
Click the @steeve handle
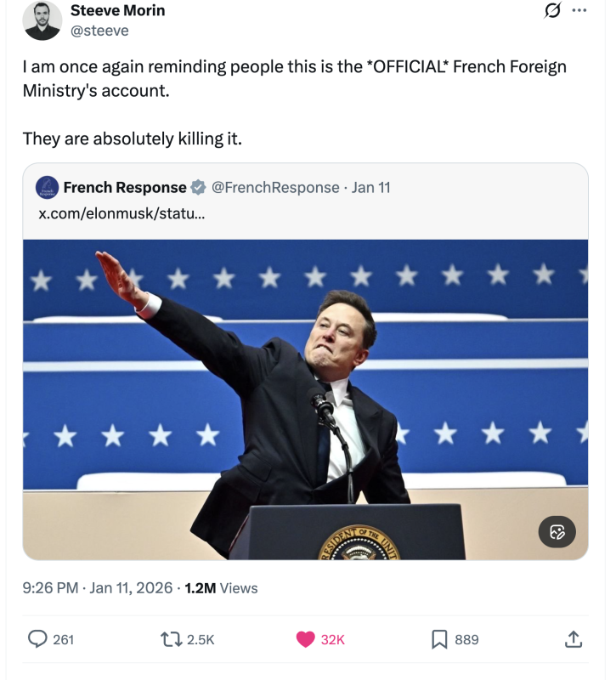[99, 31]
